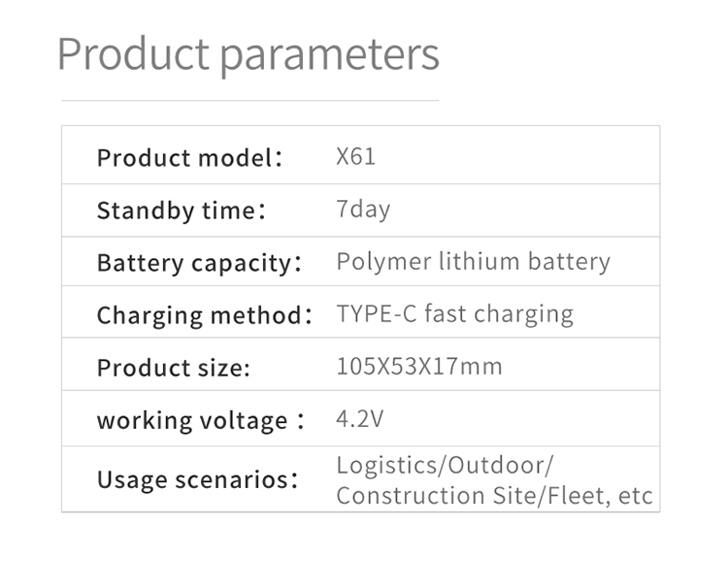Click the 4.2V voltage value
Image resolution: width=728 pixels, height=588 pixels.
coord(359,419)
